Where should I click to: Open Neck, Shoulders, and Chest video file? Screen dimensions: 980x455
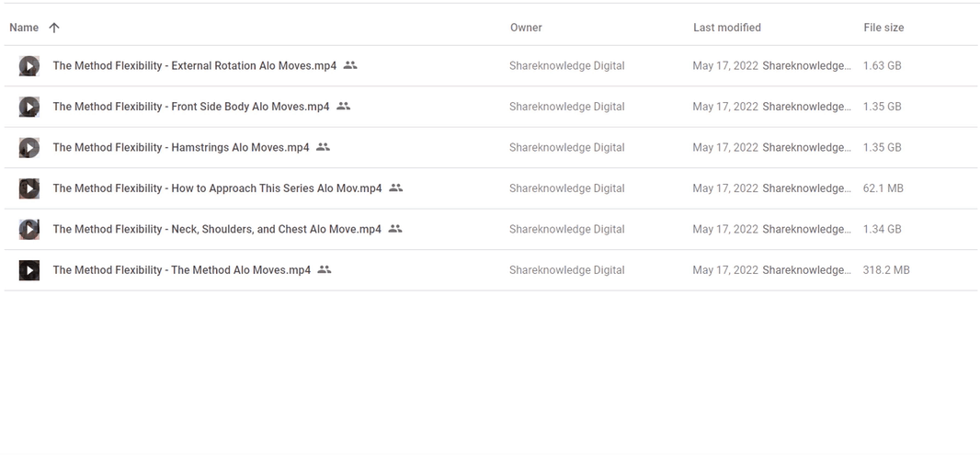point(217,229)
